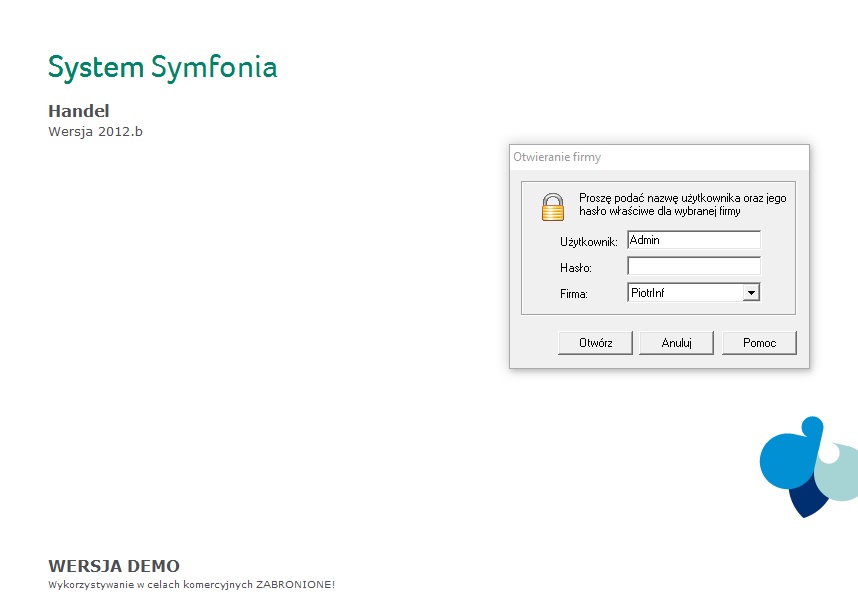Click the Otwieranie firmy dialog title bar
The width and height of the screenshot is (858, 605).
click(659, 158)
